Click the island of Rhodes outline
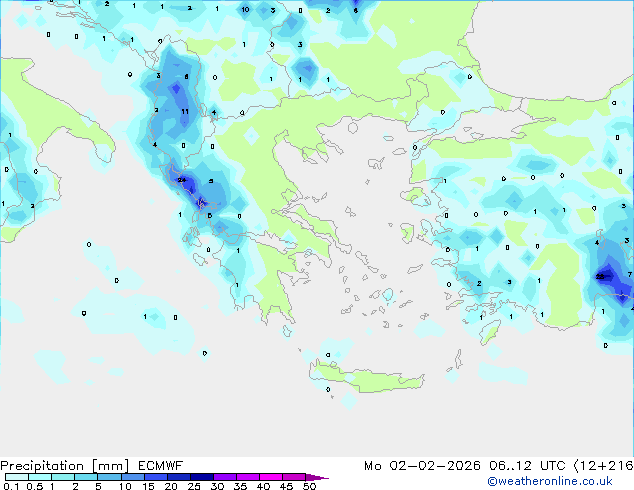Screen dimensions: 634x490 click(x=490, y=332)
